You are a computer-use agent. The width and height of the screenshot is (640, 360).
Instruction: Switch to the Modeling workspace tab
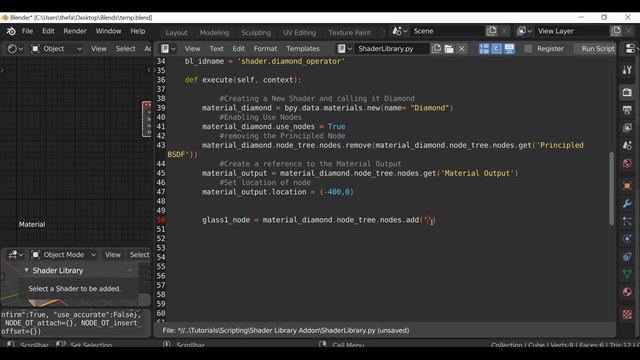tap(214, 32)
